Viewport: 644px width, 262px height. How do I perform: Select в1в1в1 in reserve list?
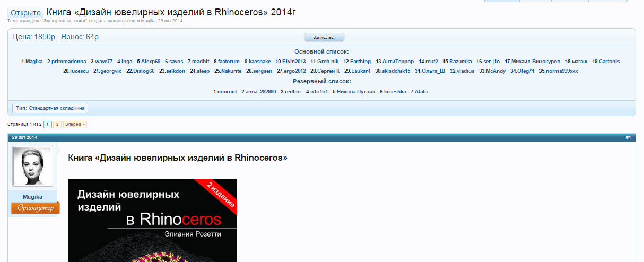coord(320,92)
